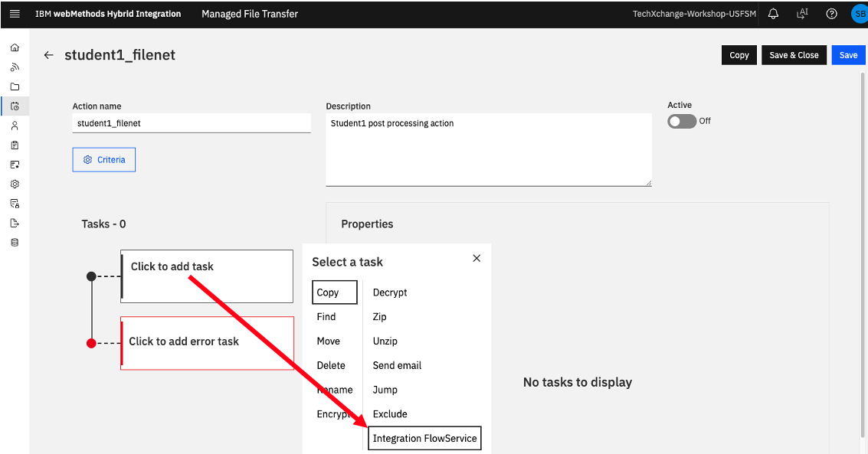
Task: Select the Move task option
Action: pyautogui.click(x=328, y=341)
